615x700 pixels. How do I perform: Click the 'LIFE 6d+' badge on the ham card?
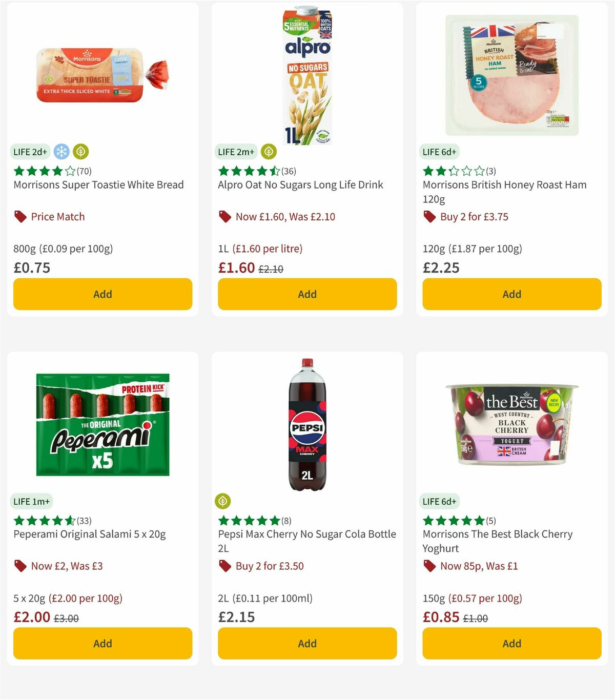coord(440,152)
